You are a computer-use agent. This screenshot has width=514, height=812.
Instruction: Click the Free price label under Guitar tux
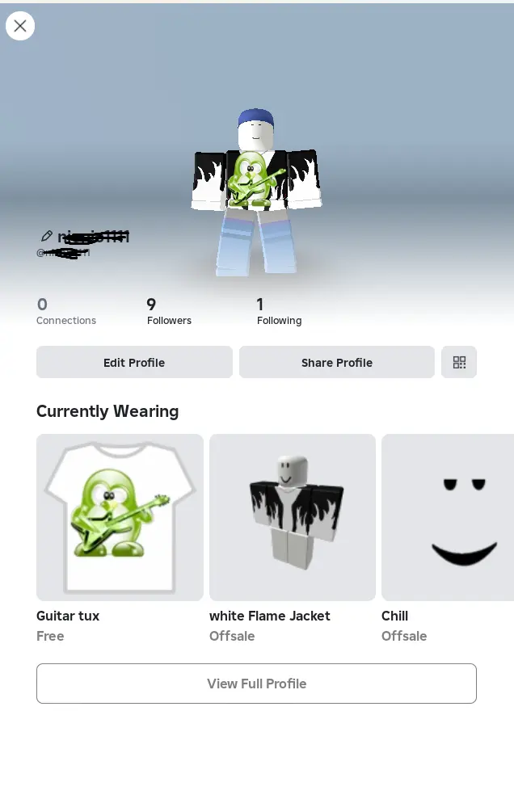click(x=50, y=636)
